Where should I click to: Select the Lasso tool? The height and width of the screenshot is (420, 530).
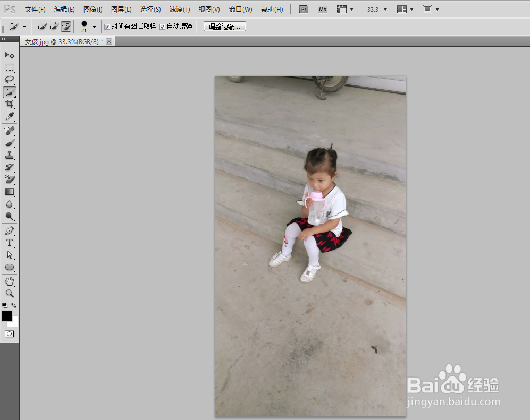point(10,80)
